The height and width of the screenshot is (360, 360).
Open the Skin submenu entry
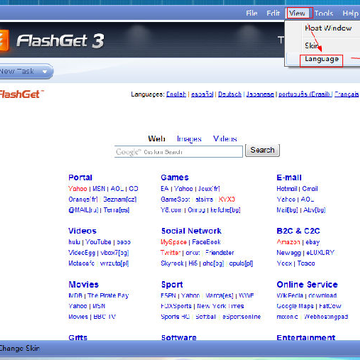coord(310,45)
